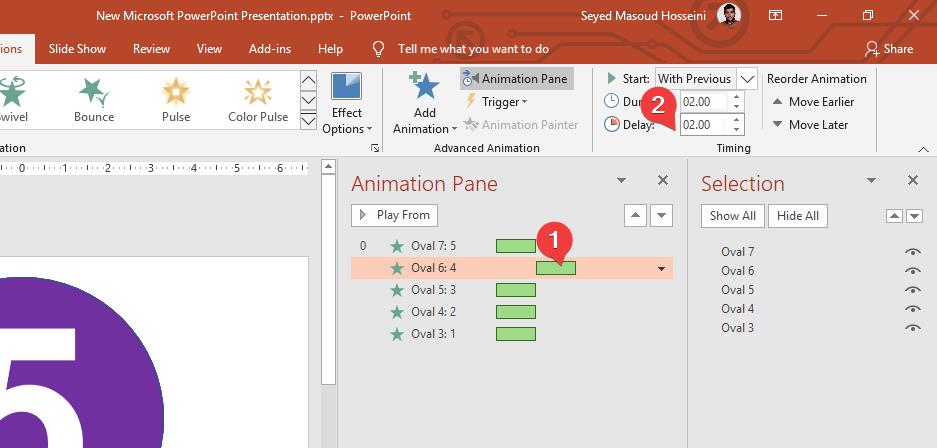Hide Oval 7 using its eye icon
Screen dimensions: 937x448
(912, 252)
